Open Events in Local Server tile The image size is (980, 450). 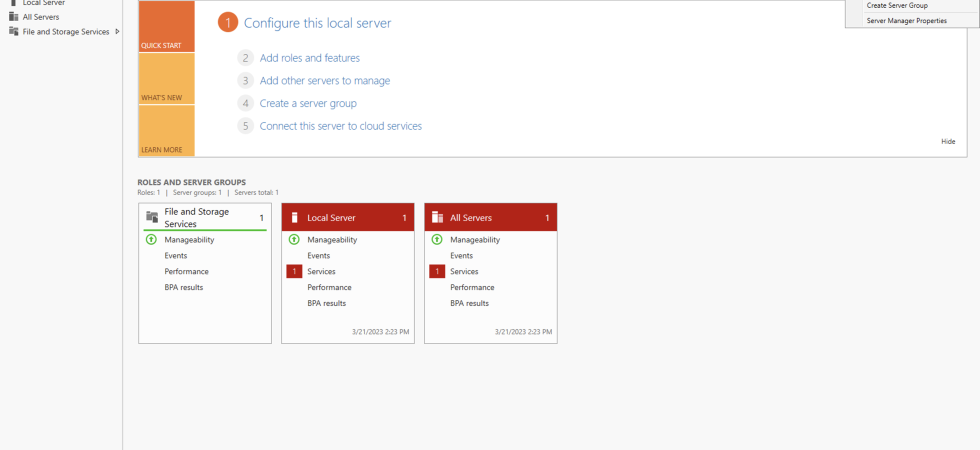click(x=319, y=256)
